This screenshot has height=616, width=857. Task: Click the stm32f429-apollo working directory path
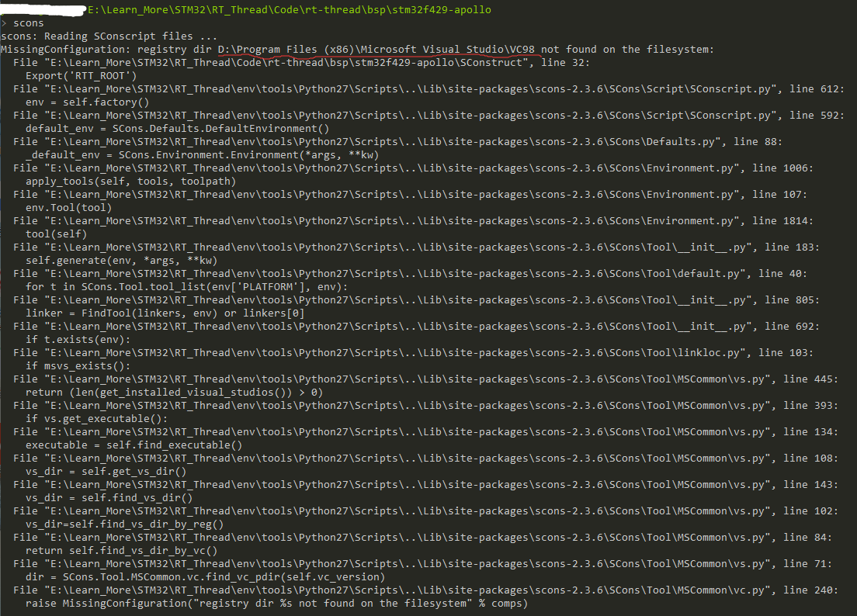point(288,9)
